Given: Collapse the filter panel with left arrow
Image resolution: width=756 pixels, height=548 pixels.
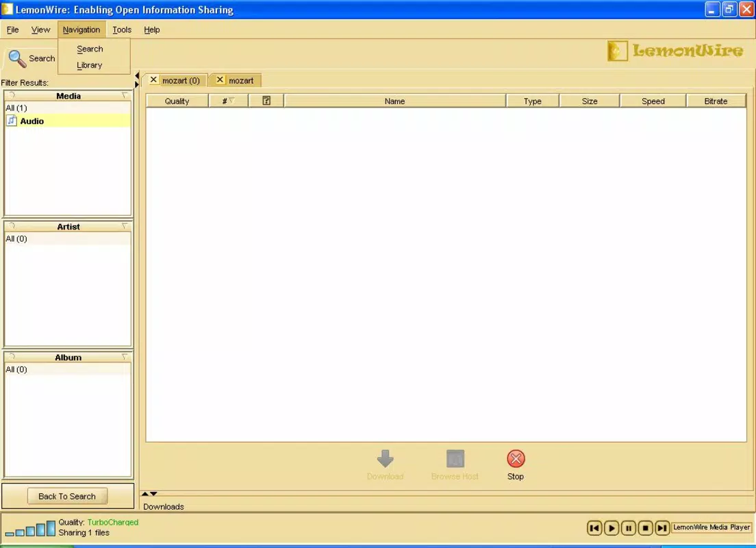Looking at the screenshot, I should [137, 76].
